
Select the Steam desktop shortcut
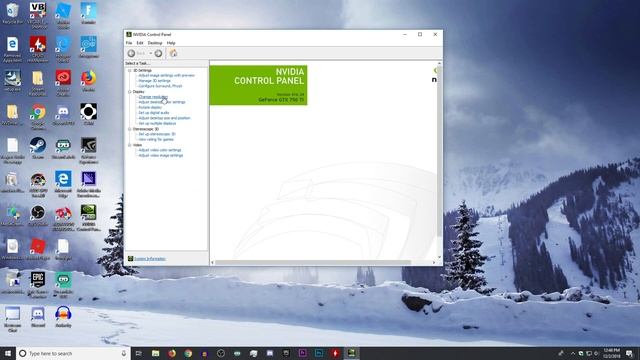click(x=38, y=148)
